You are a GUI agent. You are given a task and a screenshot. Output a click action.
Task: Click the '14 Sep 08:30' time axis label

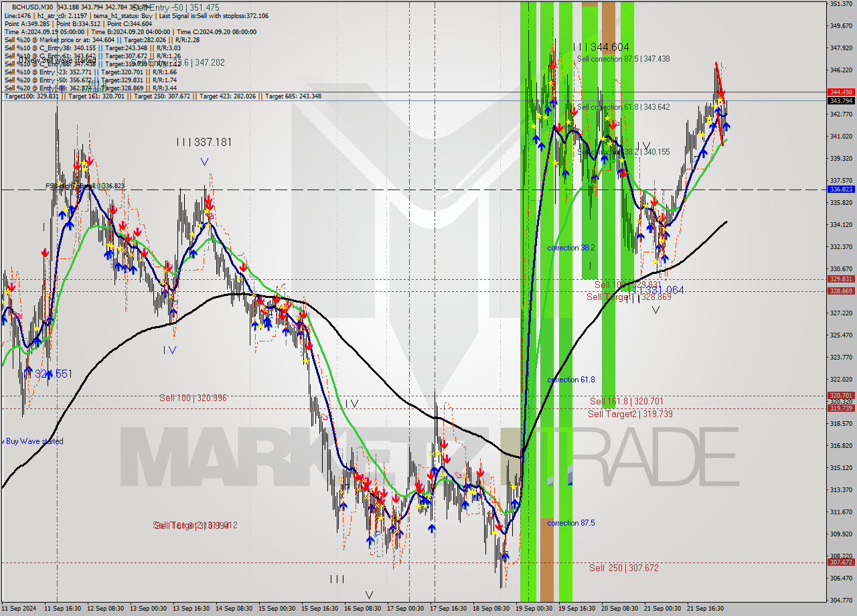coord(234,609)
